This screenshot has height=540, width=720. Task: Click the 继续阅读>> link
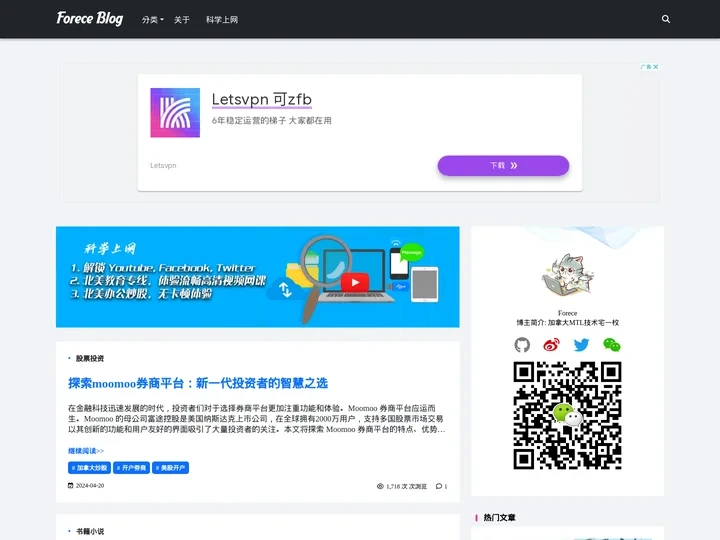(86, 451)
